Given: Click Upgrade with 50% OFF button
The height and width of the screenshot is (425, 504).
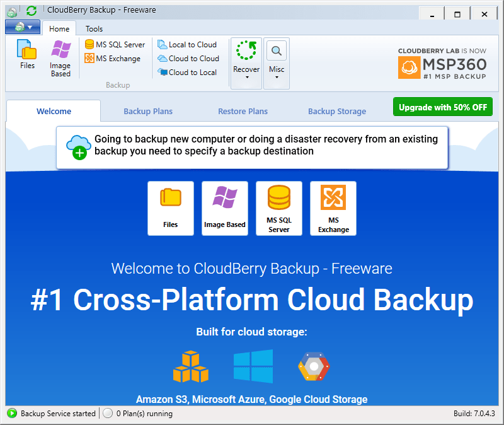Looking at the screenshot, I should pyautogui.click(x=443, y=107).
